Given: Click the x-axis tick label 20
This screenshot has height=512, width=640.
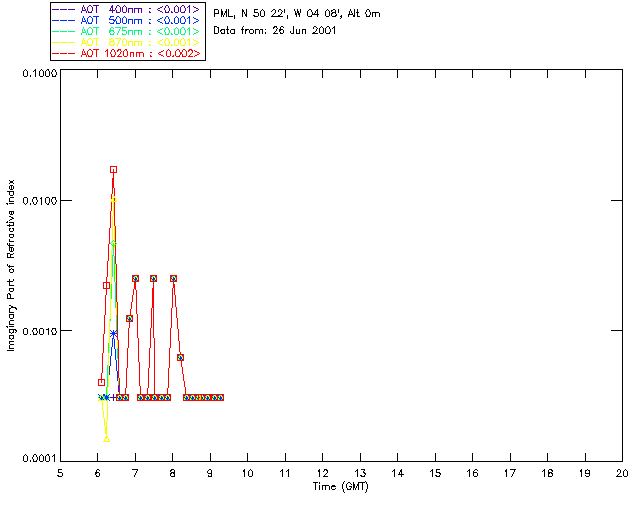Looking at the screenshot, I should (x=622, y=473).
